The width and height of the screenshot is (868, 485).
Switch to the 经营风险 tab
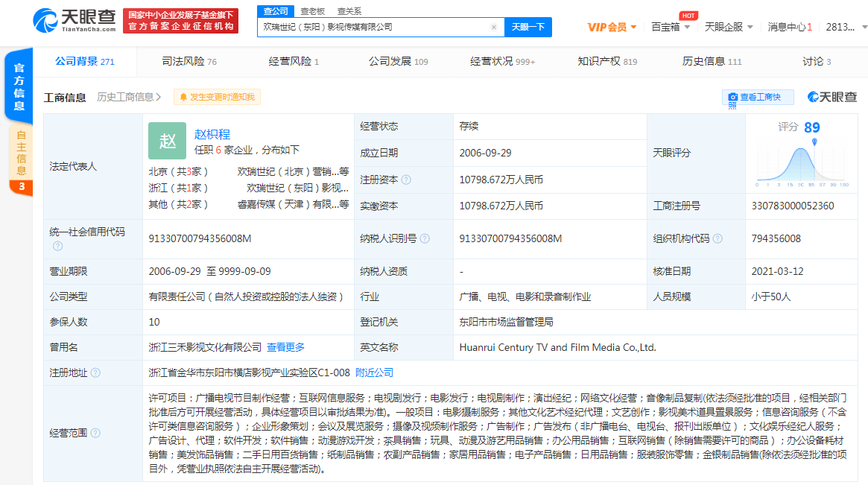coord(294,61)
